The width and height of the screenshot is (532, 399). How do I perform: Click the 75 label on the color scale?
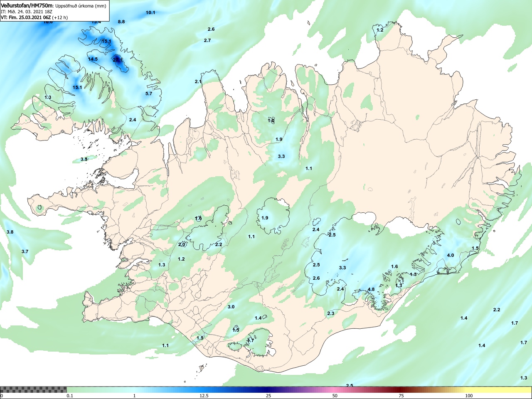401,396
